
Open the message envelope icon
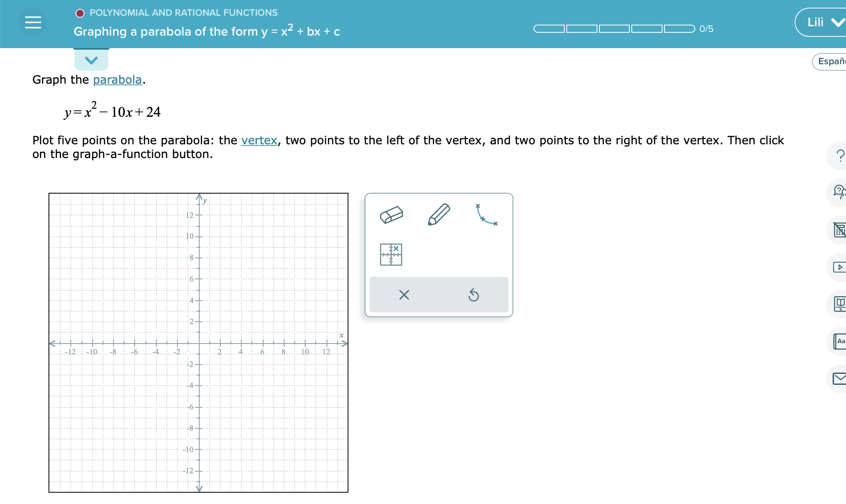pos(840,379)
